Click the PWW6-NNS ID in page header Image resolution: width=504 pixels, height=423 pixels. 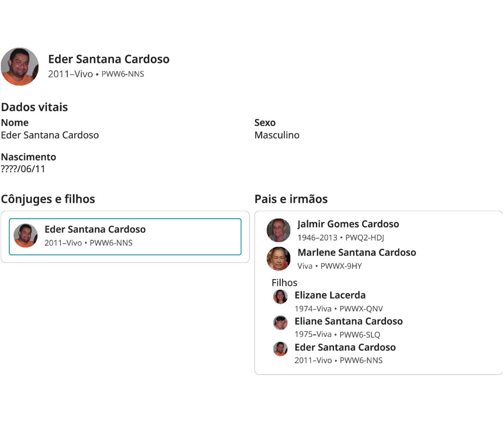(123, 74)
